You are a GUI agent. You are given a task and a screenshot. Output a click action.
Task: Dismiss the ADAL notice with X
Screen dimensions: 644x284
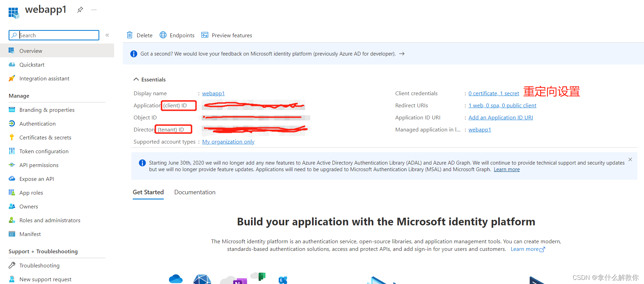pyautogui.click(x=630, y=159)
